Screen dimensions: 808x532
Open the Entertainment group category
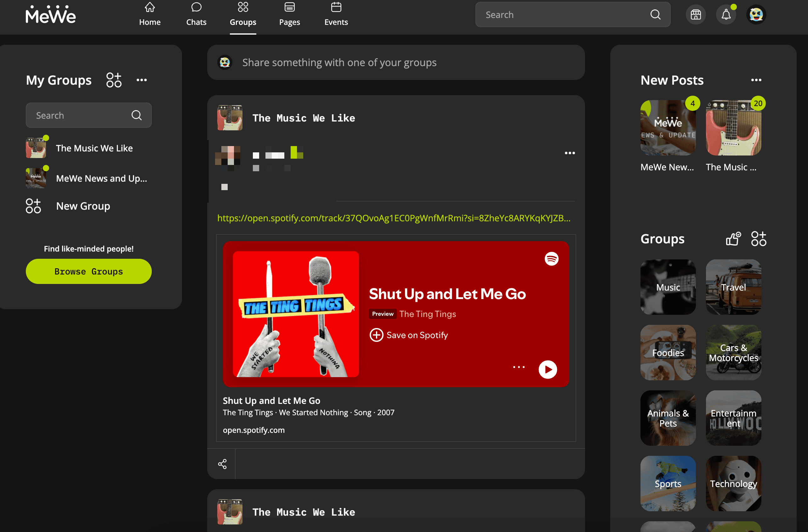(733, 418)
